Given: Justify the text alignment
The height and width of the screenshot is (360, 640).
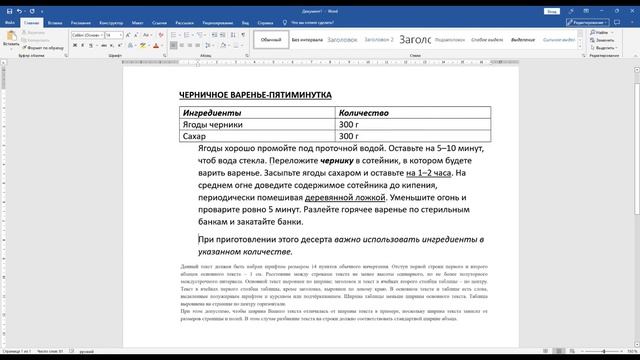Looking at the screenshot, I should [198, 45].
